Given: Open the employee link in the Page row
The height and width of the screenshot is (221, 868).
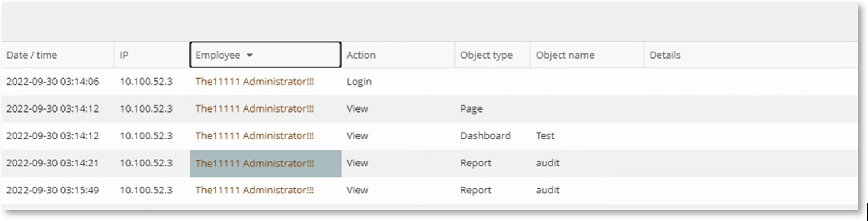Looking at the screenshot, I should 255,108.
